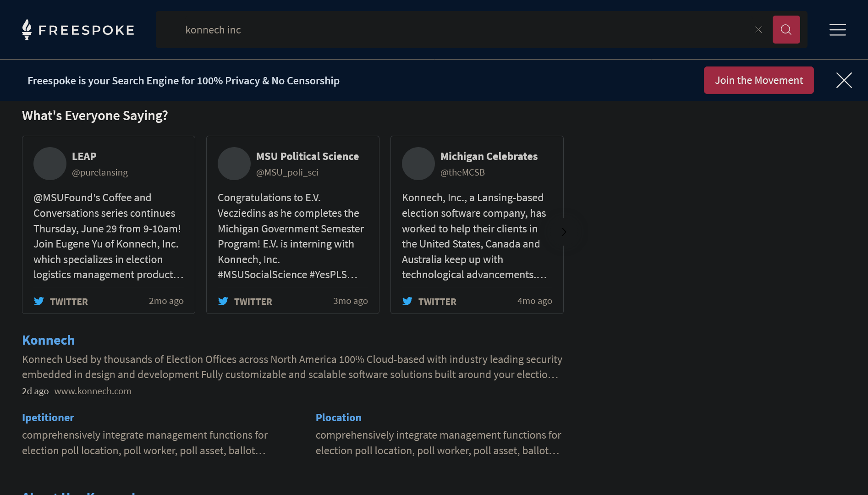Image resolution: width=868 pixels, height=495 pixels.
Task: Click Twitter bird icon on Michigan Celebrates card
Action: tap(407, 301)
